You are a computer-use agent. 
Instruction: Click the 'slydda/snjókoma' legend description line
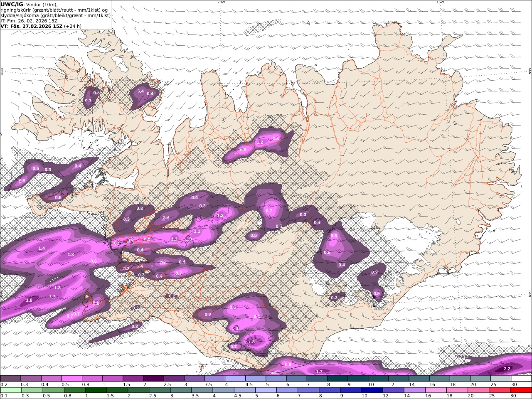(56, 15)
